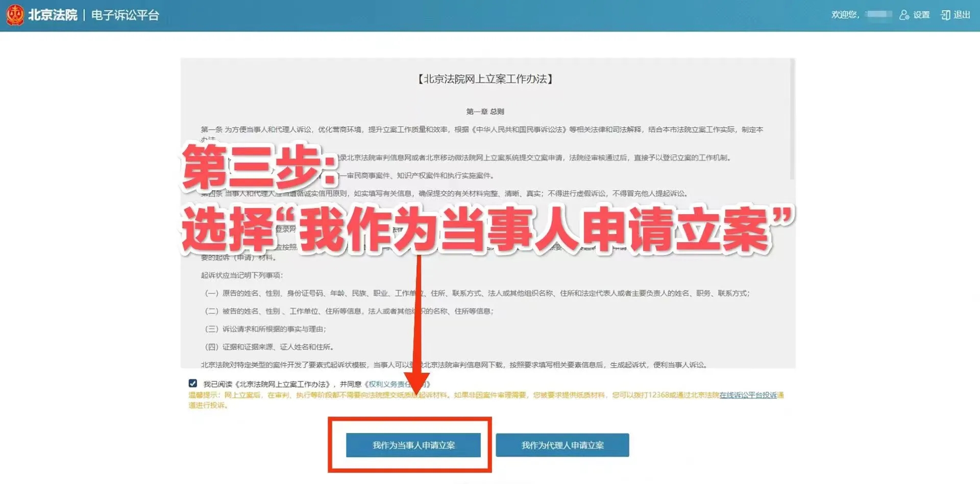Screen dimensions: 980x484
Task: Click 我作为当事人申请立案 button
Action: (x=413, y=445)
